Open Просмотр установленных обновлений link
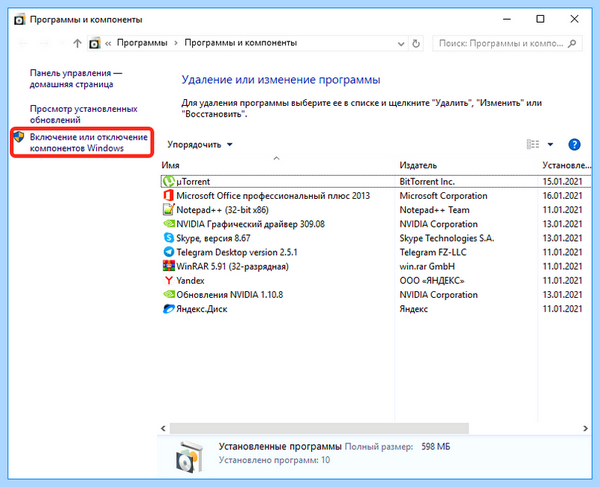This screenshot has width=600, height=487. 83,114
